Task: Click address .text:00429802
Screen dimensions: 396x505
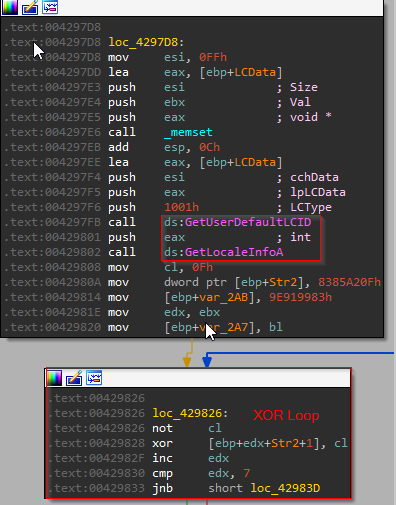Action: tap(52, 252)
